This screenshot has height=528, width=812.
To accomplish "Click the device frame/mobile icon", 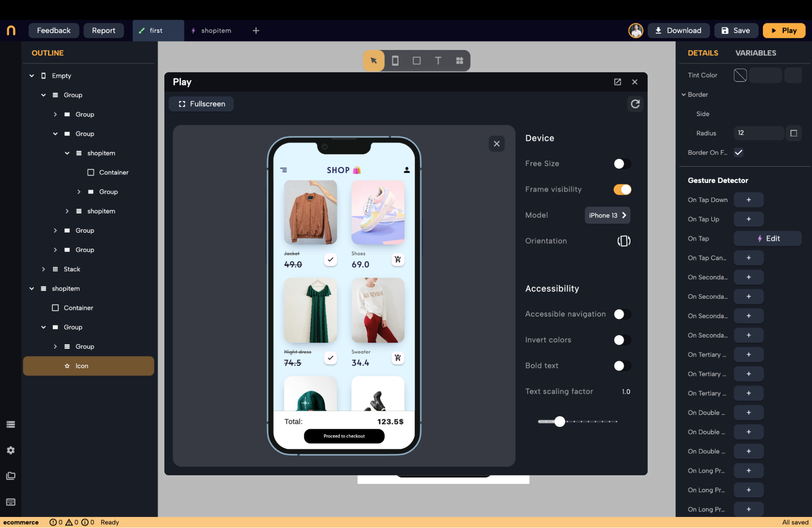I will [395, 61].
